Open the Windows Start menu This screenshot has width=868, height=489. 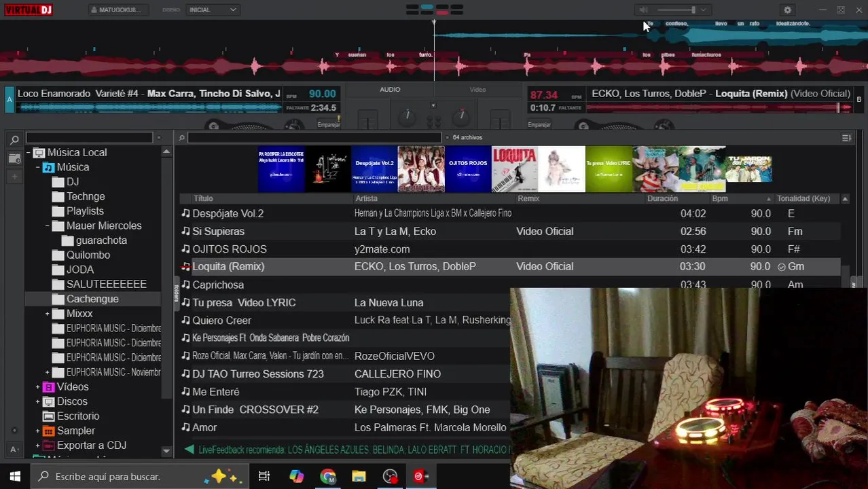(15, 477)
